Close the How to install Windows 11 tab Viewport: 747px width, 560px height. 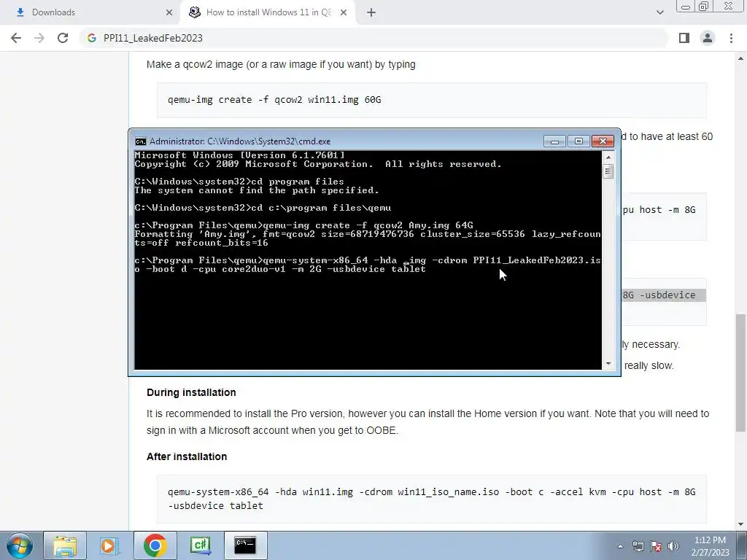(x=344, y=12)
